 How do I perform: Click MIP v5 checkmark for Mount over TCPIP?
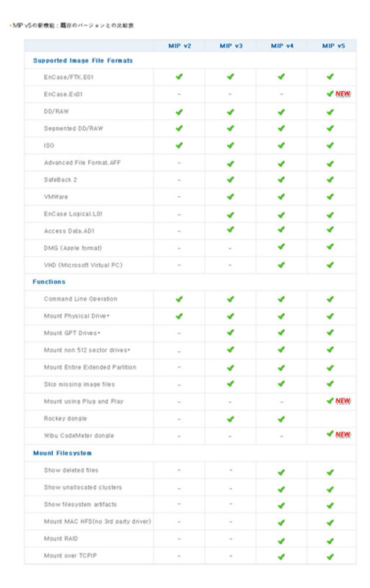(x=330, y=557)
